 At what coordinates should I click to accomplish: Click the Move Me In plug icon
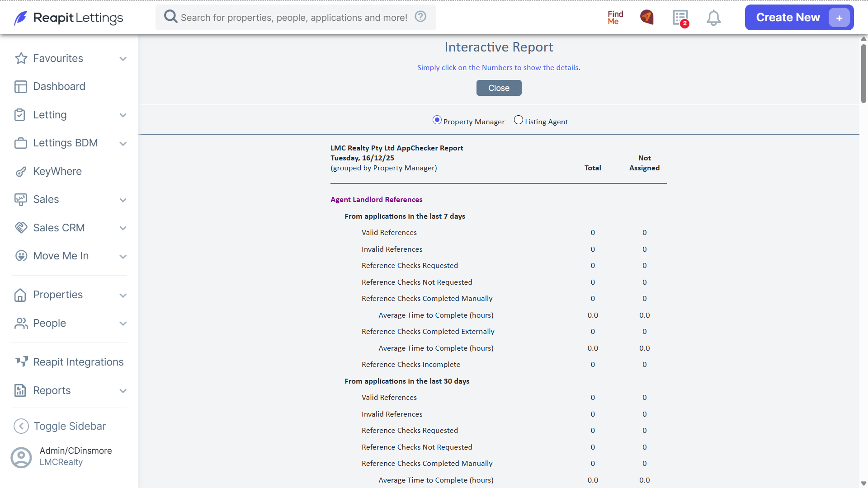pos(21,256)
